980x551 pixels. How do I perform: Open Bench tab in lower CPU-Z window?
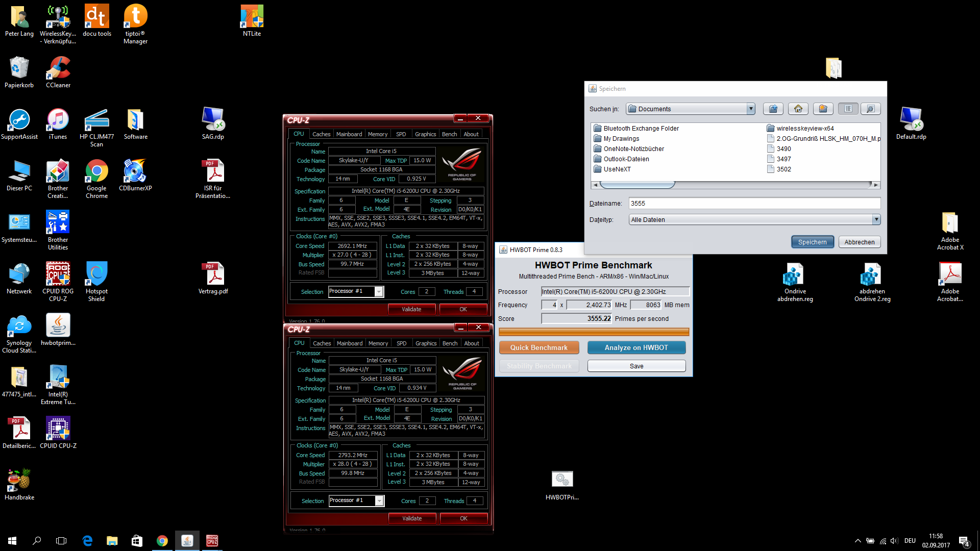coord(450,343)
